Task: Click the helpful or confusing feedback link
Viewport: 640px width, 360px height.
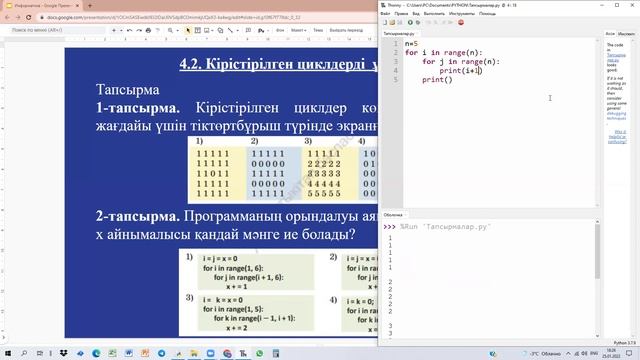Action: 617,137
